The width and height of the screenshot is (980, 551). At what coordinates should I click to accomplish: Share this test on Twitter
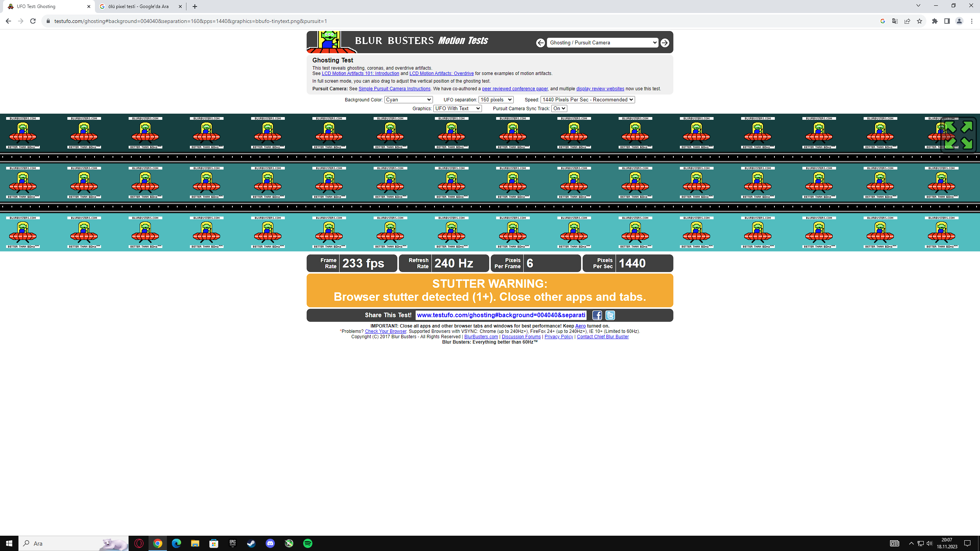(610, 315)
